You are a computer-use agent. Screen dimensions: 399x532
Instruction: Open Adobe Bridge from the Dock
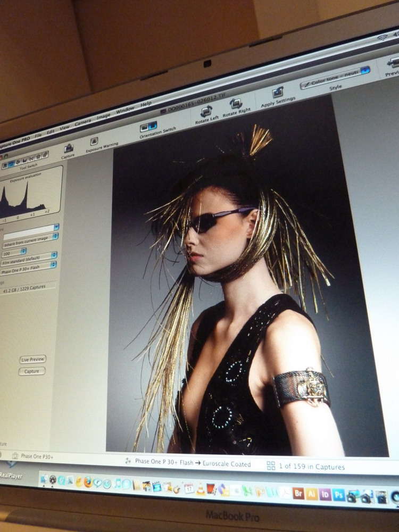click(298, 493)
